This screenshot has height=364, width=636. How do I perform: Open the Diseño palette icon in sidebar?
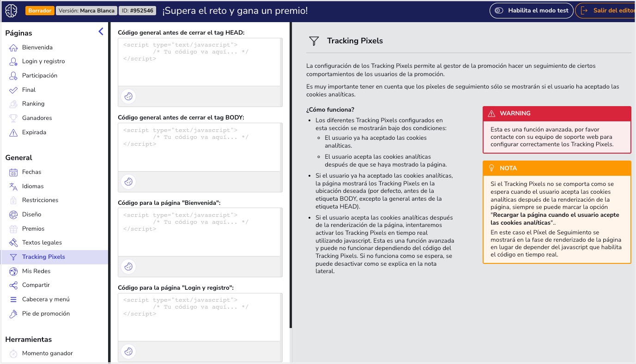tap(13, 215)
